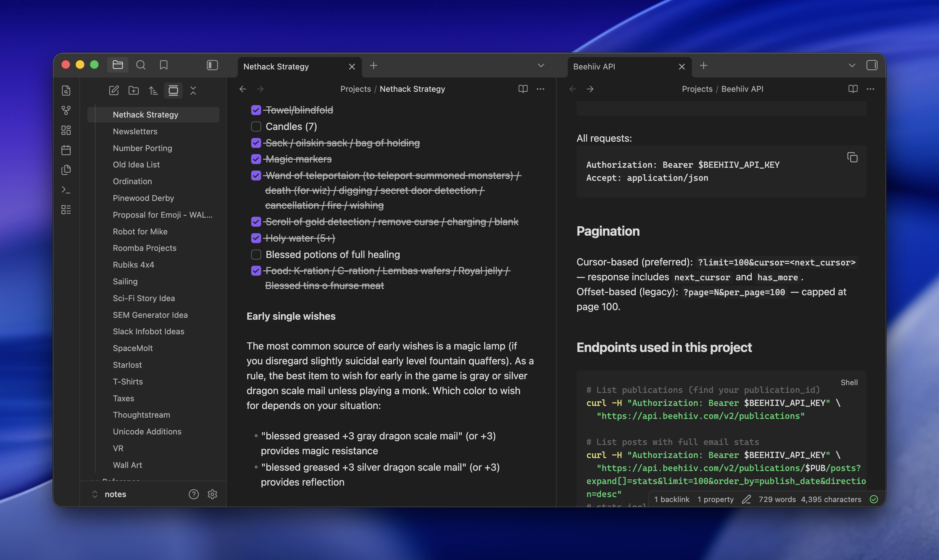Image resolution: width=939 pixels, height=560 pixels.
Task: Open the Newsletters note
Action: 153,132
